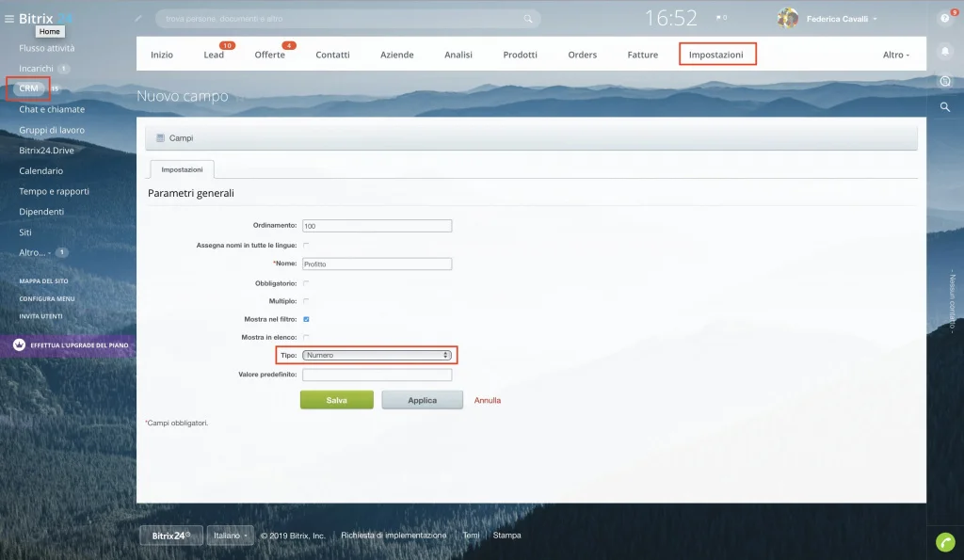The height and width of the screenshot is (560, 964).
Task: Click 'Configura menu' link
Action: 47,298
